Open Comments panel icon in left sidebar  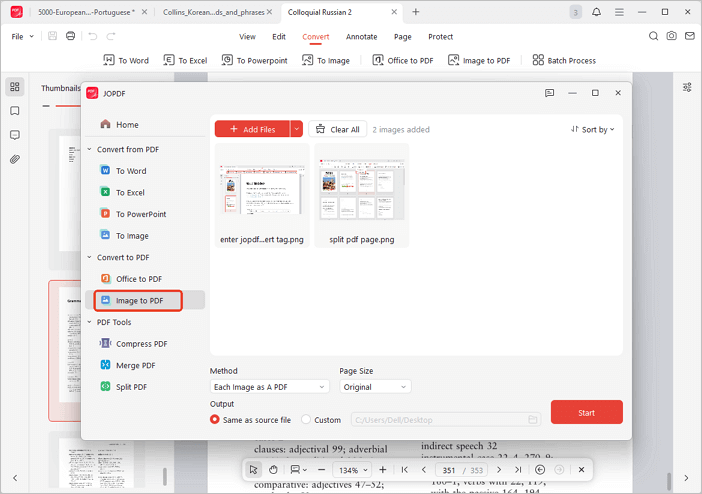(15, 135)
